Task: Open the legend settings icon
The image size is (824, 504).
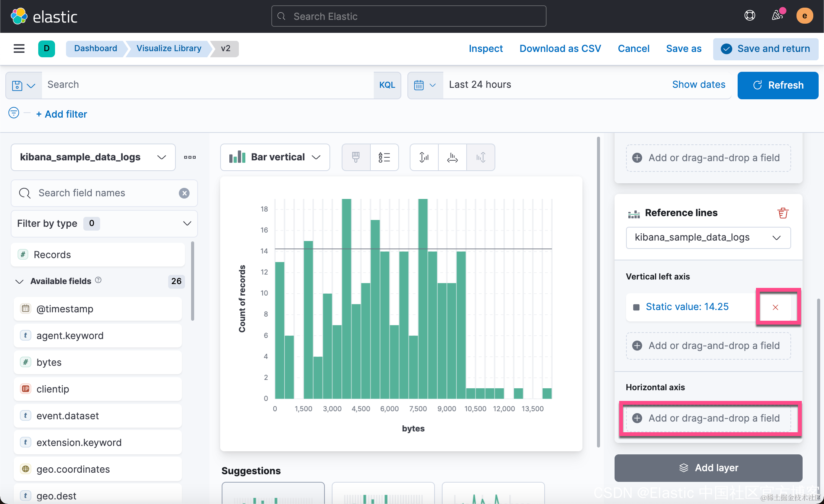Action: (x=384, y=157)
